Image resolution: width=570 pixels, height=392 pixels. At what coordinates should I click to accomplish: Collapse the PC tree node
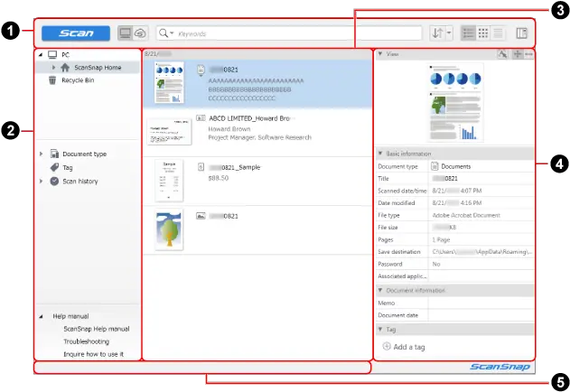coord(41,54)
